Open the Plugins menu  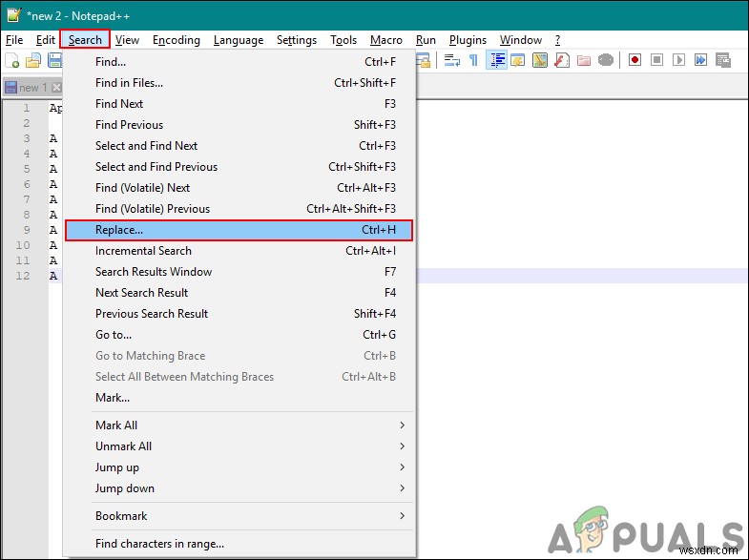point(468,40)
